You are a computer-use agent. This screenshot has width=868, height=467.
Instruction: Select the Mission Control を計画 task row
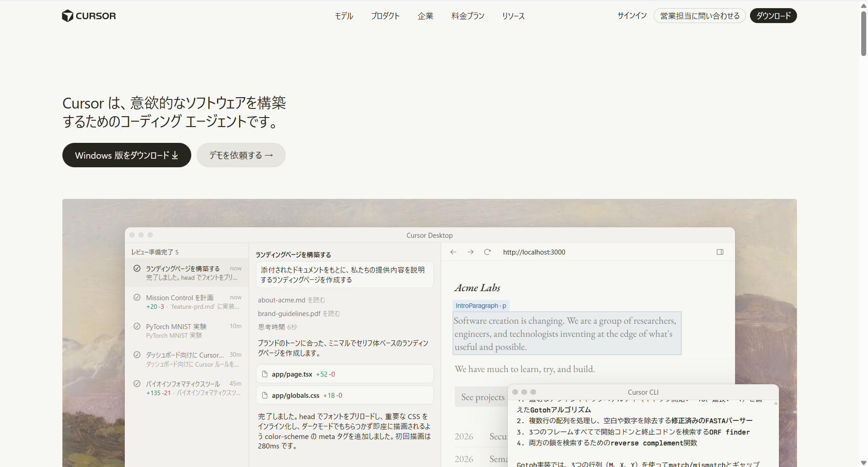(187, 302)
